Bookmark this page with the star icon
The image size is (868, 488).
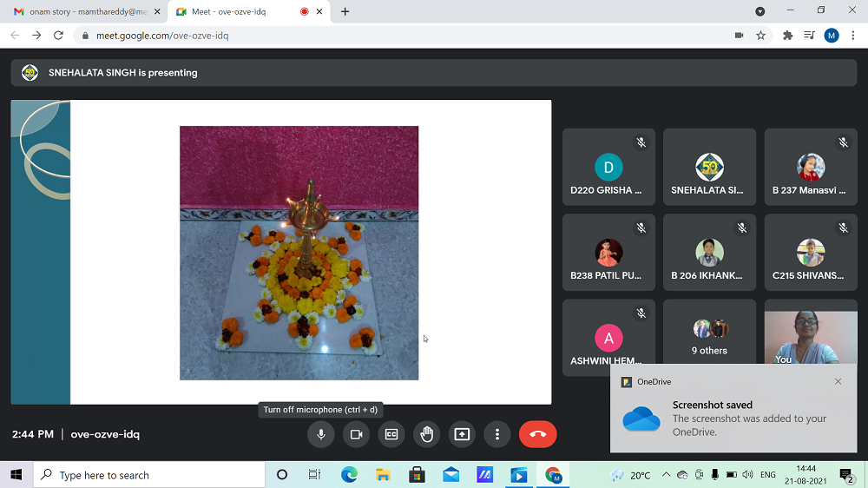pos(761,36)
